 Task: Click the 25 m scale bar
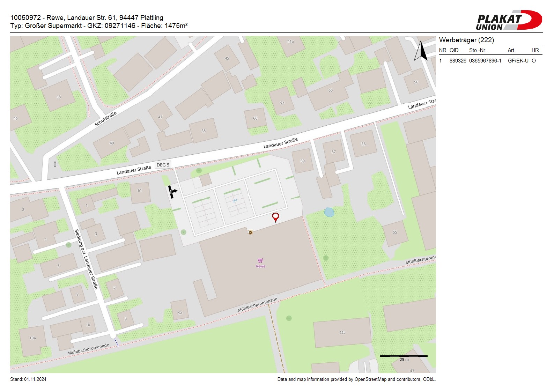pyautogui.click(x=404, y=356)
